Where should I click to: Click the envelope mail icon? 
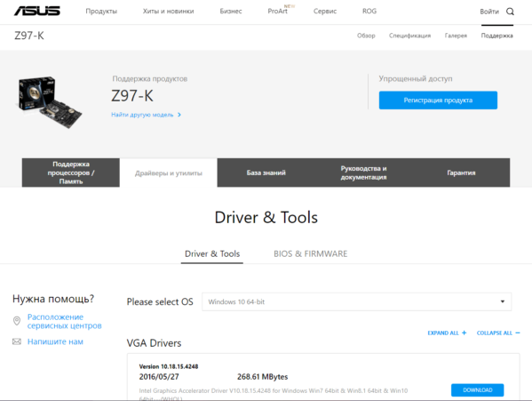(x=17, y=341)
